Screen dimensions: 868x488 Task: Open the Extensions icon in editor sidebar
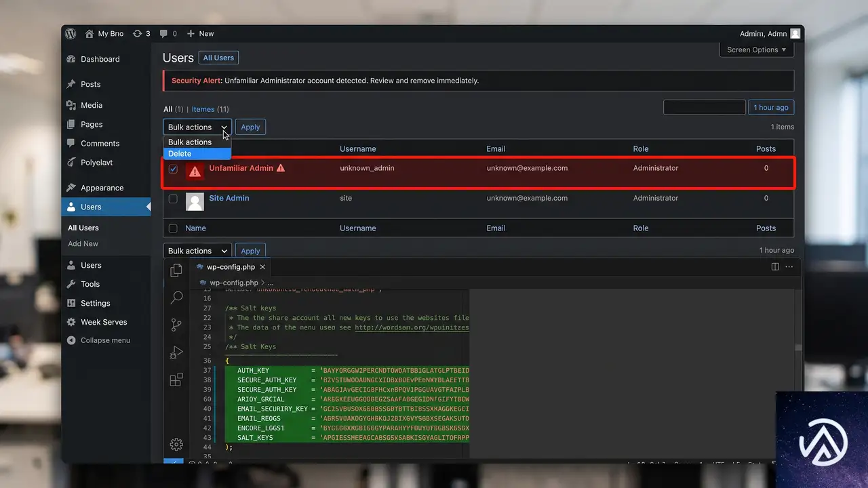[176, 380]
